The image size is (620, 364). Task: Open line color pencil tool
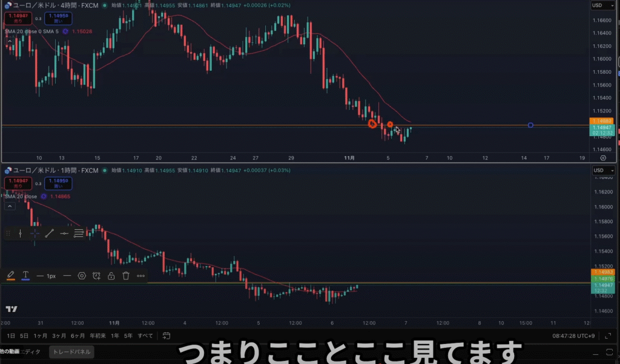pos(11,276)
